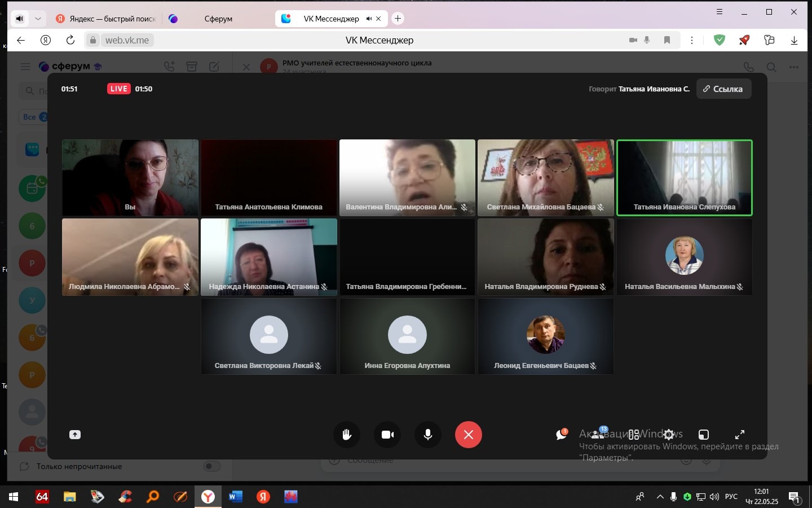Image resolution: width=812 pixels, height=508 pixels.
Task: Go back in the browser
Action: [21, 40]
